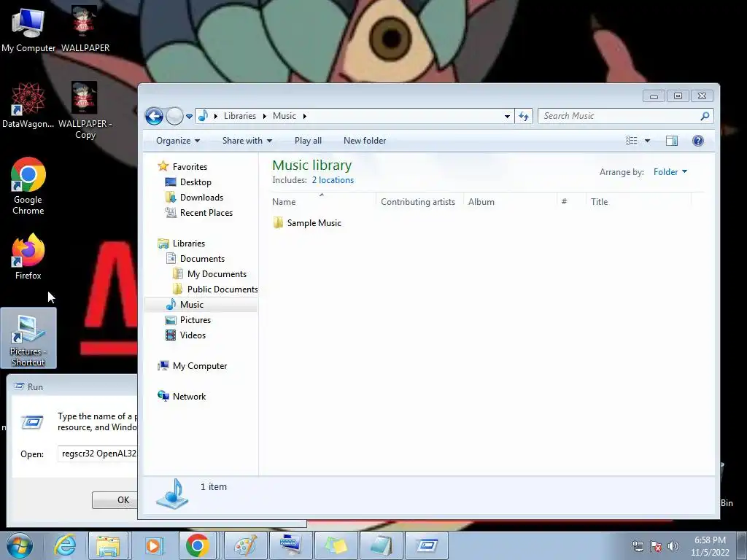Image resolution: width=747 pixels, height=560 pixels.
Task: Open the recent pages dropdown beside Forward
Action: [x=189, y=117]
